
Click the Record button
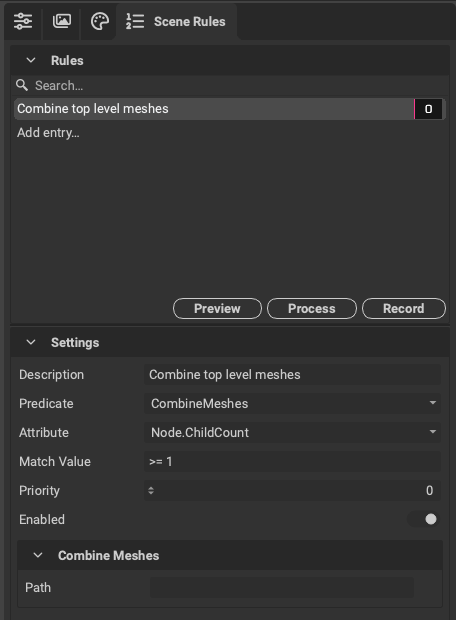pos(404,308)
